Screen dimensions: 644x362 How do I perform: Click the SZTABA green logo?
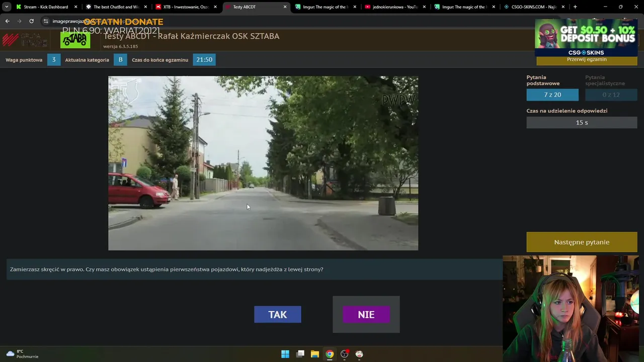click(75, 40)
